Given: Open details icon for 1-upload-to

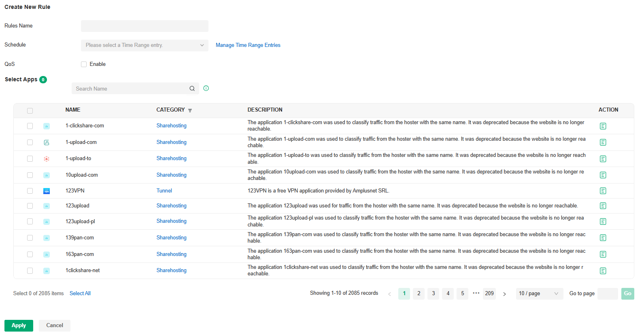Looking at the screenshot, I should pyautogui.click(x=603, y=159).
